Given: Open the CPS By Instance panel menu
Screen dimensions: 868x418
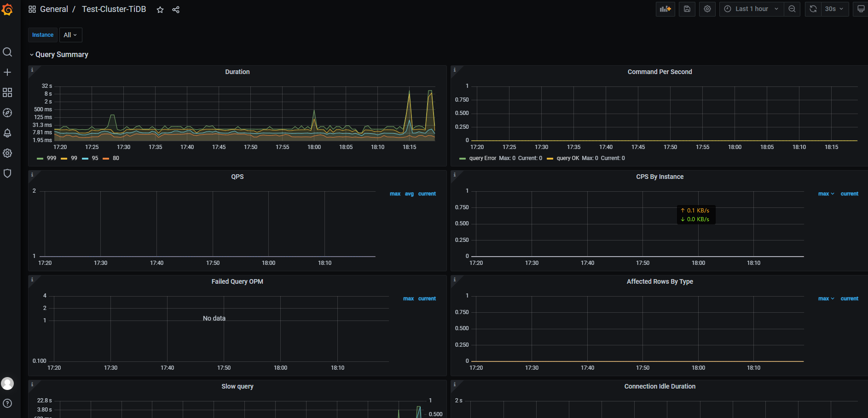Looking at the screenshot, I should tap(660, 177).
